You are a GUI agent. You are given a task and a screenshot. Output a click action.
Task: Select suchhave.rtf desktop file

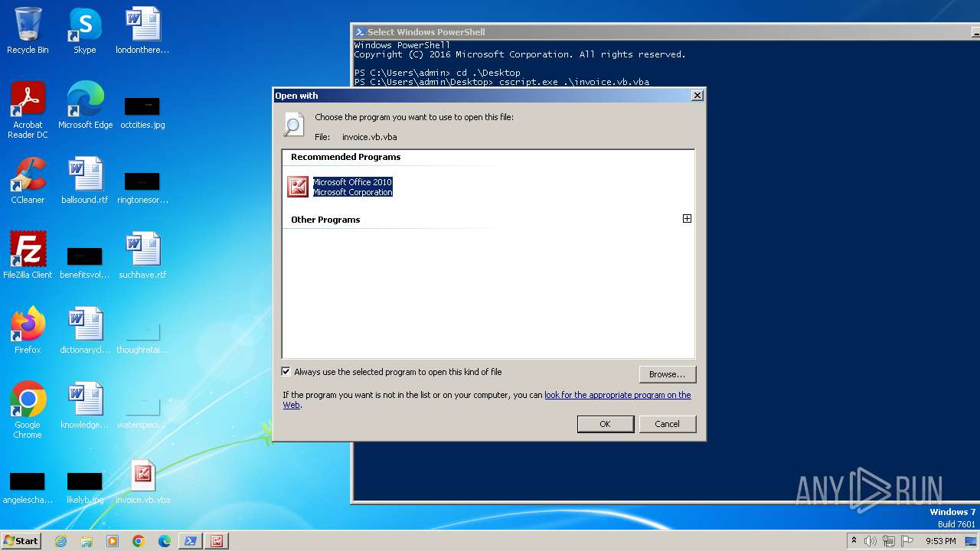click(x=142, y=256)
